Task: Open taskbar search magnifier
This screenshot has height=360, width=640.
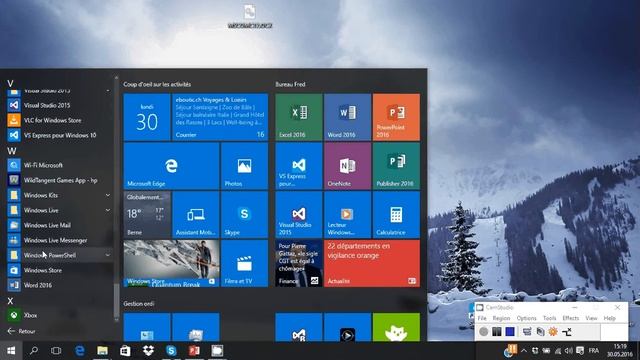Action: (x=34, y=351)
